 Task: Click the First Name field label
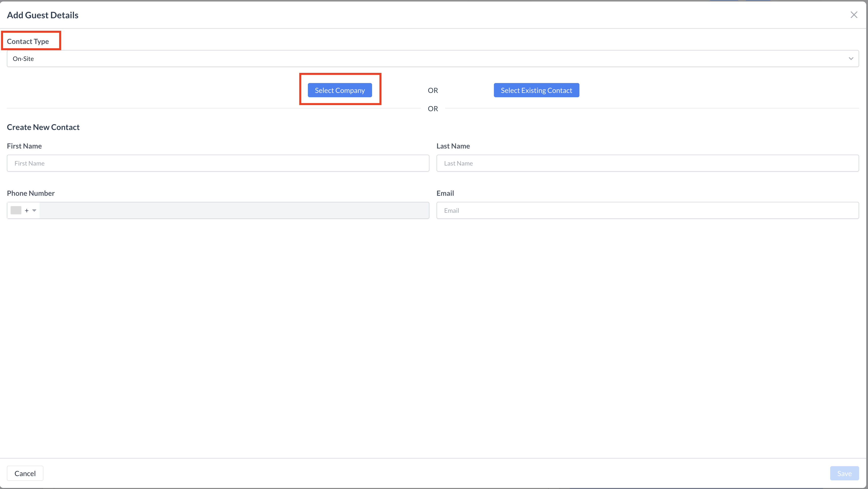24,146
